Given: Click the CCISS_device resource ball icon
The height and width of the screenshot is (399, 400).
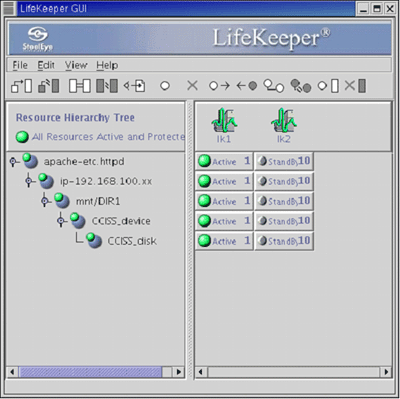Looking at the screenshot, I should 77,221.
